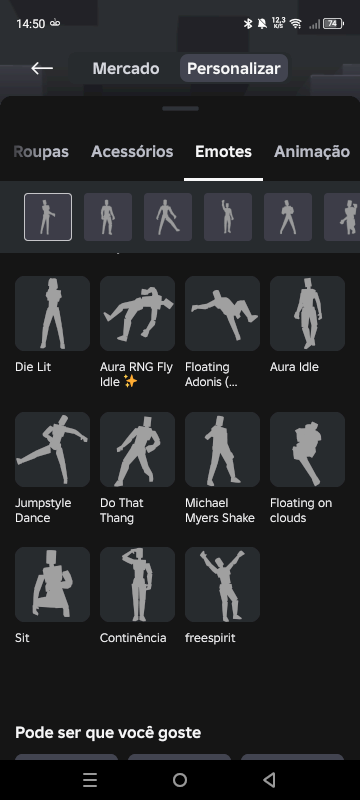The height and width of the screenshot is (800, 360).
Task: Equip the Jumpstyle Dance emote
Action: click(53, 449)
